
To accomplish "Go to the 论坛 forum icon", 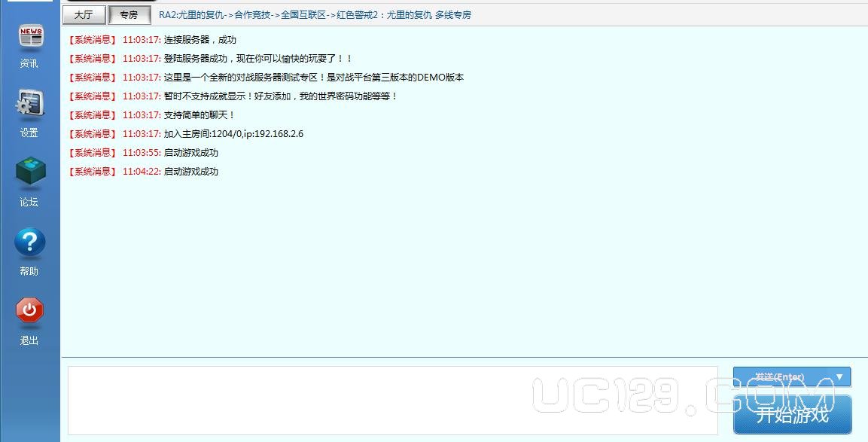I will 30,173.
